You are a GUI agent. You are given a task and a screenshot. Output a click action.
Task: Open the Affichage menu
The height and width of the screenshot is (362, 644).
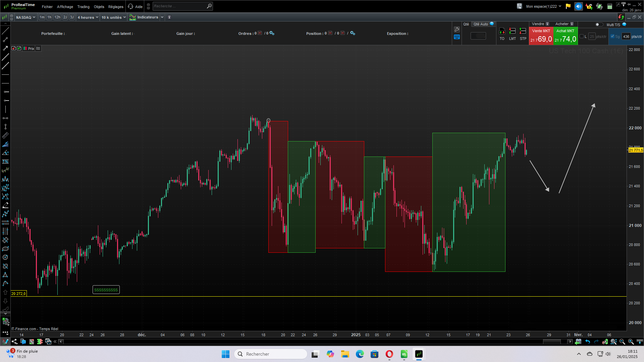65,7
